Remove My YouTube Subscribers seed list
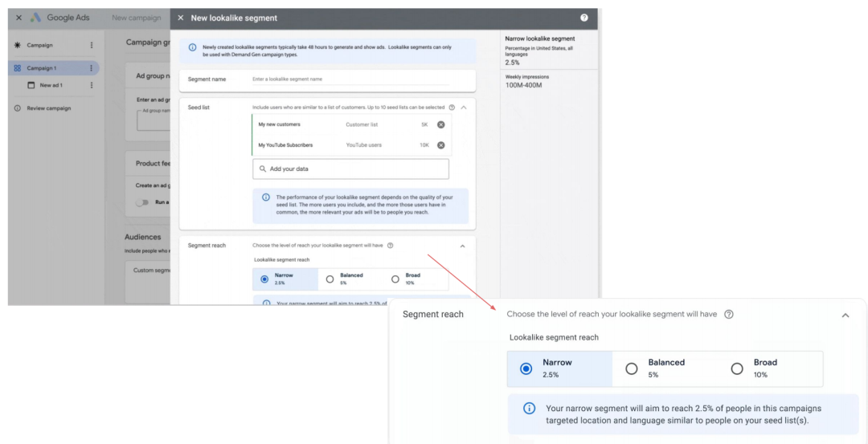The width and height of the screenshot is (868, 444). tap(440, 145)
